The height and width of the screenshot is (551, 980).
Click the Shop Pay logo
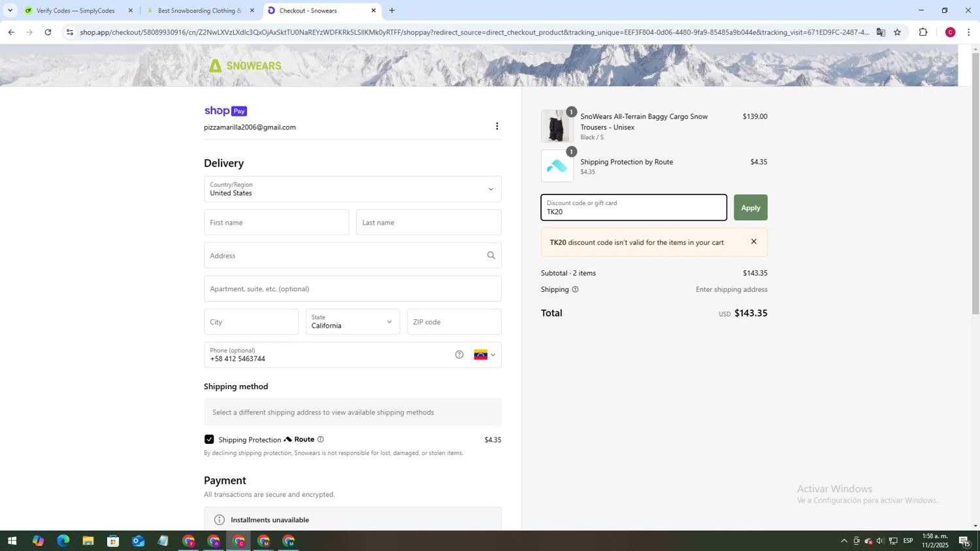pos(225,111)
